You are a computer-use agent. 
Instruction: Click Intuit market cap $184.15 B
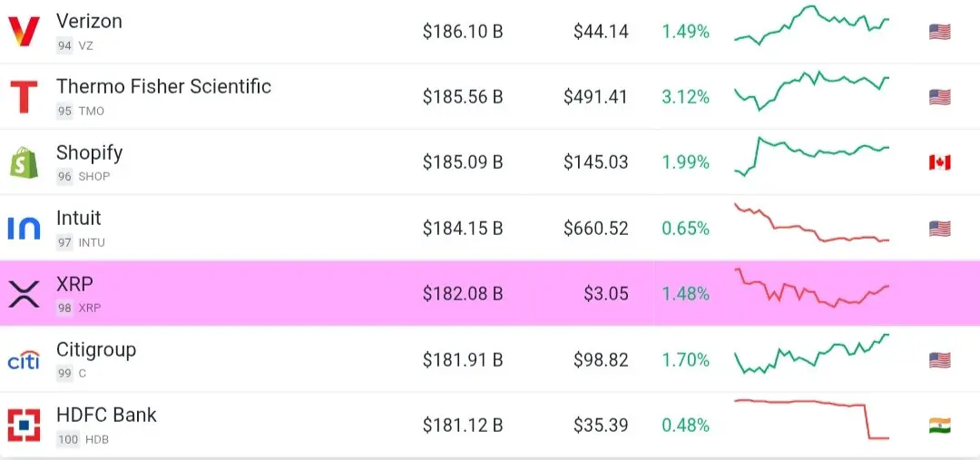[463, 228]
